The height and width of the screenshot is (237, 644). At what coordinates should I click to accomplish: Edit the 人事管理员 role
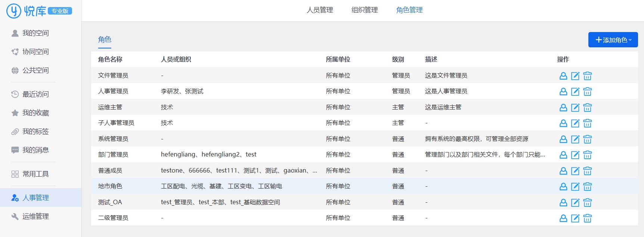(x=575, y=92)
